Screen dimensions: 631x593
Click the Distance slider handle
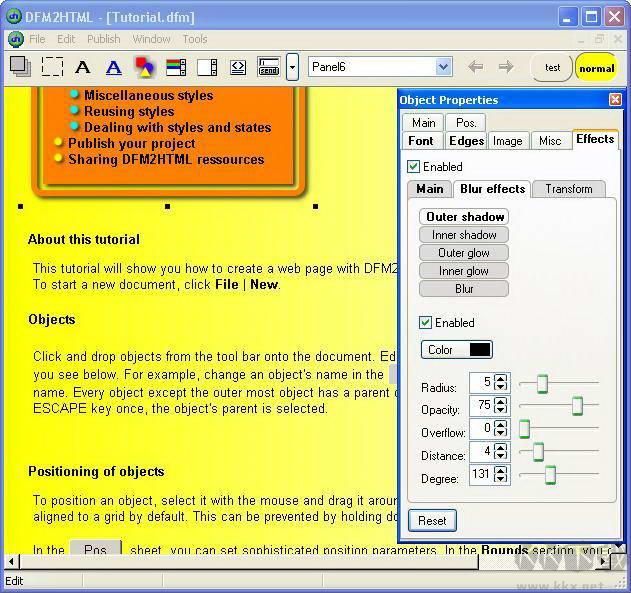538,451
